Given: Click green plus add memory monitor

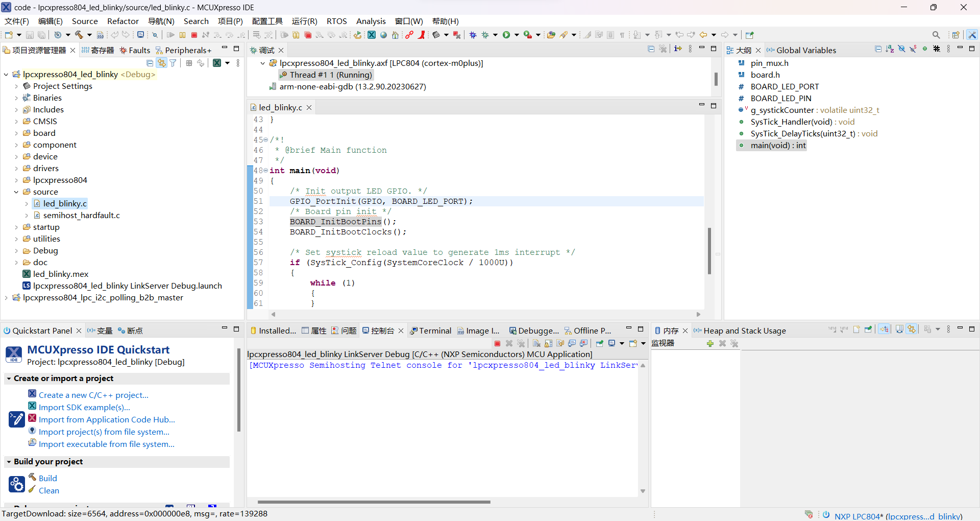Looking at the screenshot, I should (x=710, y=343).
